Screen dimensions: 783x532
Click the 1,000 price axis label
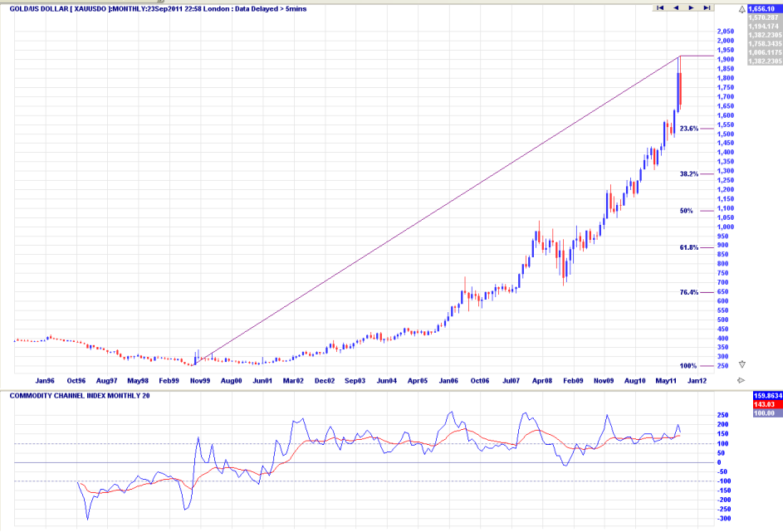726,227
